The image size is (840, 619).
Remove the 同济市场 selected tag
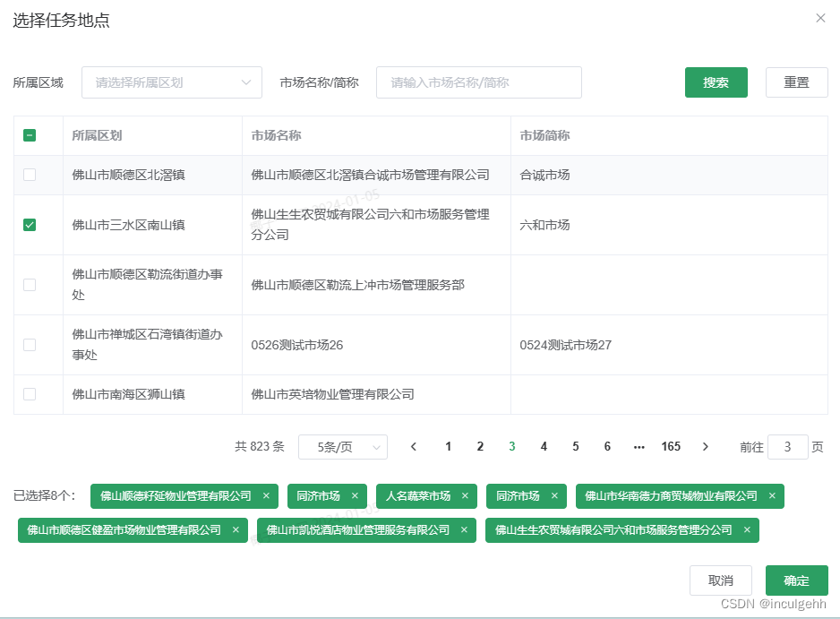click(356, 496)
